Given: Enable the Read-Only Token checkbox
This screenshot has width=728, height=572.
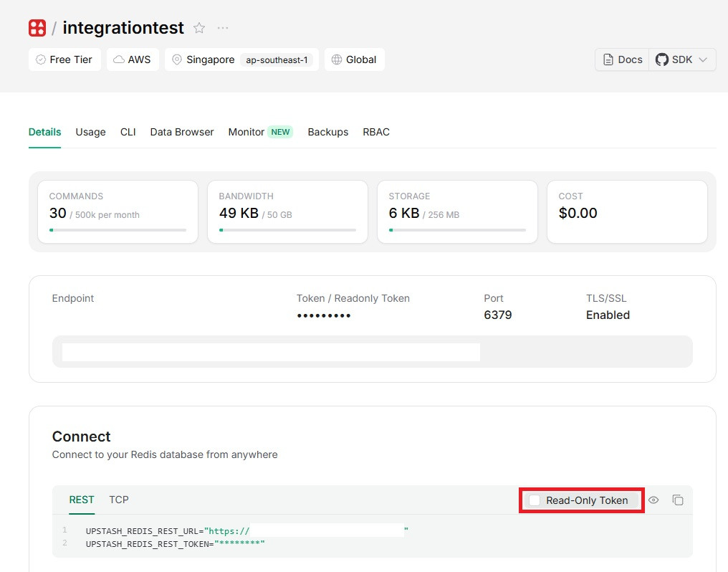Looking at the screenshot, I should (x=535, y=500).
